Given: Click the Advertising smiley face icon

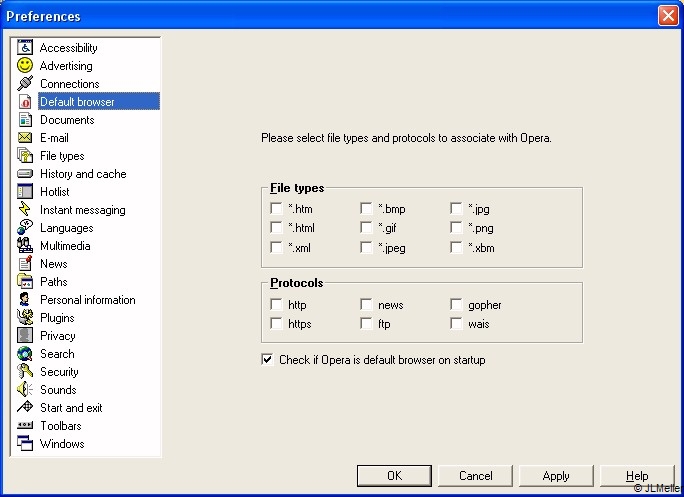Looking at the screenshot, I should 25,65.
